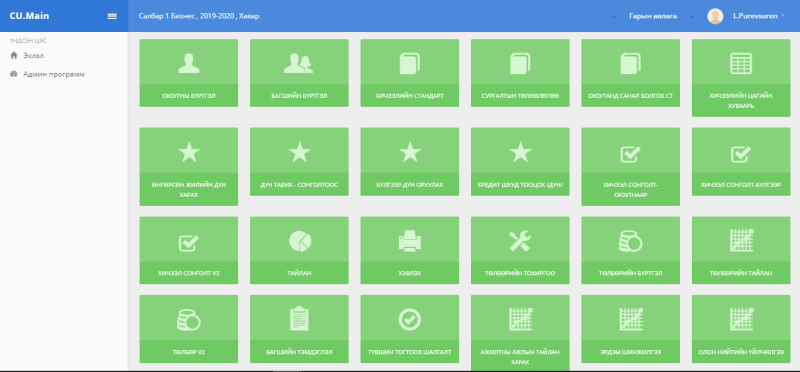Open the Төлбөрийн тайлан chart tile
The image size is (800, 372).
coord(741,251)
